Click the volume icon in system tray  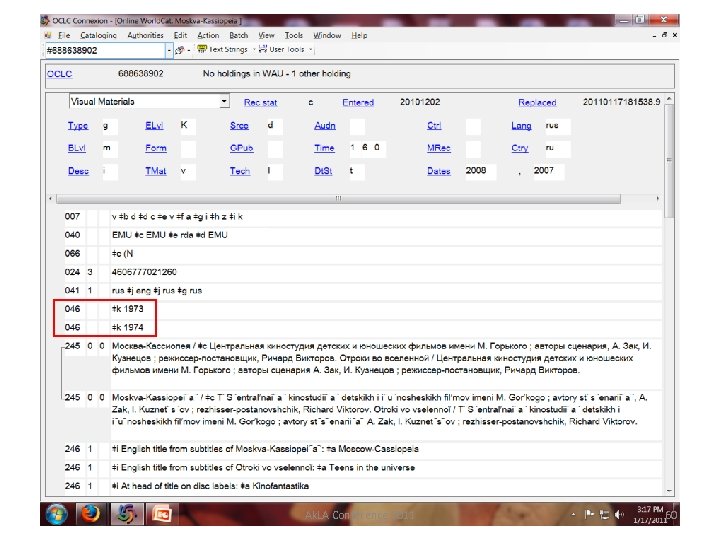pos(619,515)
